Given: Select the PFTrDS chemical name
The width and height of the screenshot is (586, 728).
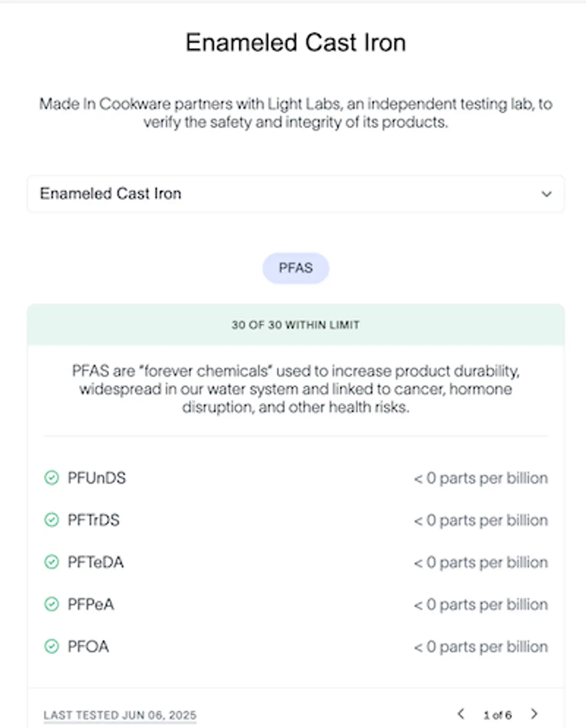Looking at the screenshot, I should 93,520.
